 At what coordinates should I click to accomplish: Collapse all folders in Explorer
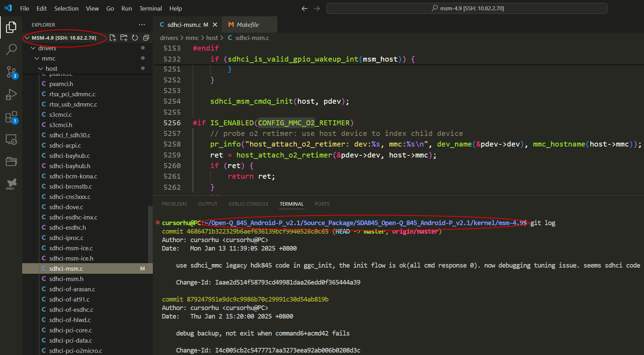[x=146, y=38]
